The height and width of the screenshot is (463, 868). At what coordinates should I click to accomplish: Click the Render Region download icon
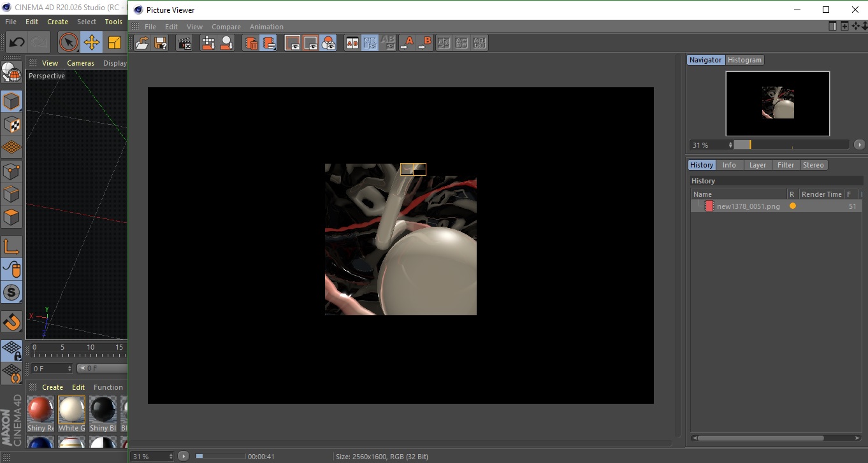[208, 43]
